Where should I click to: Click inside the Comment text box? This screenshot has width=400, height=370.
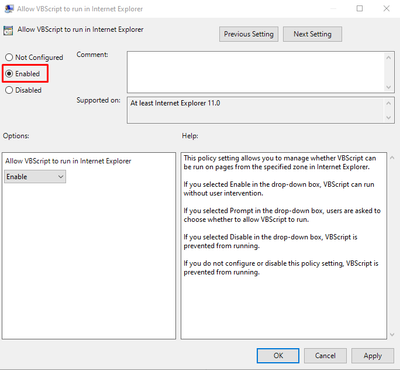tap(256, 72)
